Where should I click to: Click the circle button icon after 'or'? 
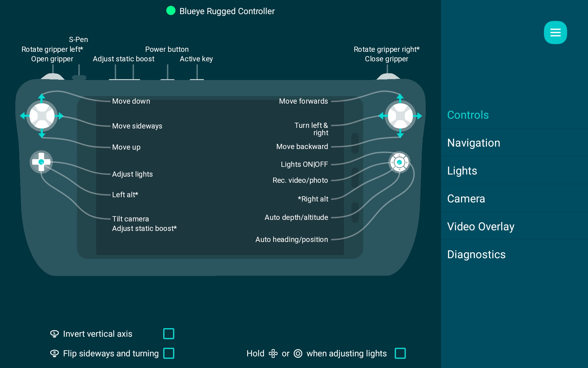click(x=298, y=354)
